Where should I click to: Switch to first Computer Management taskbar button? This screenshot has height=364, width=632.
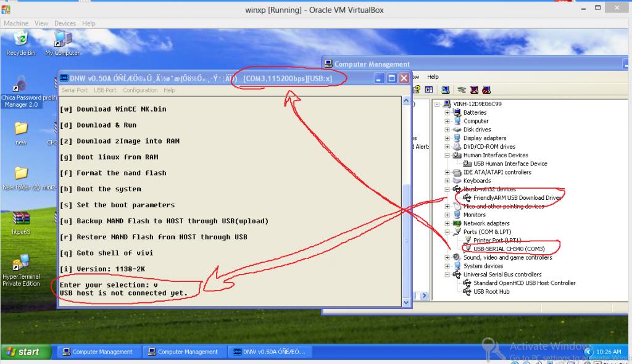point(98,352)
